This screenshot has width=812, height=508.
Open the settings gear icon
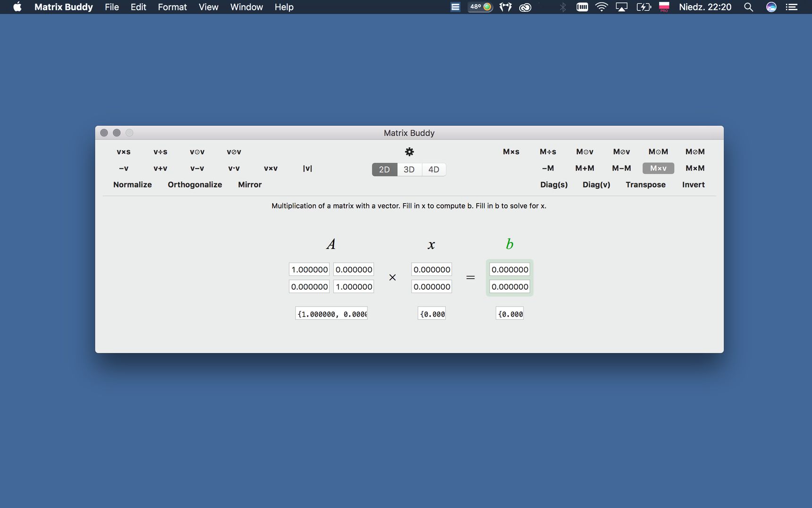[409, 152]
